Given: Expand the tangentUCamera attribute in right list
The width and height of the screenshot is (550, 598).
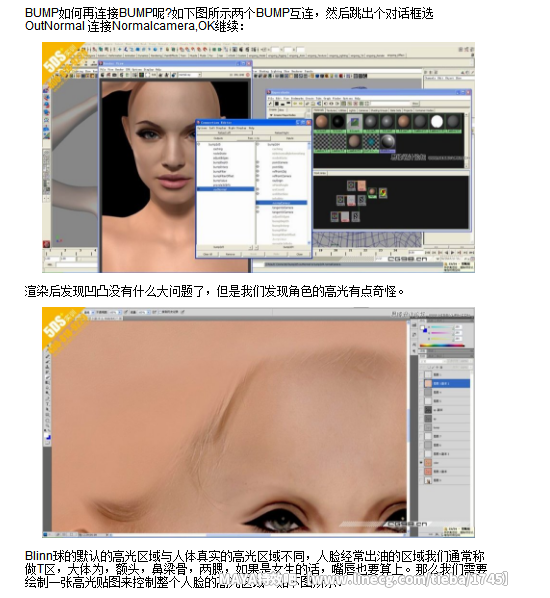Looking at the screenshot, I should tap(257, 207).
